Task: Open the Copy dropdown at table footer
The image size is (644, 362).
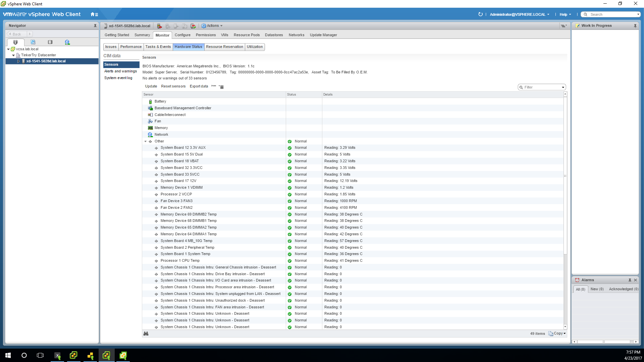Action: coord(557,334)
